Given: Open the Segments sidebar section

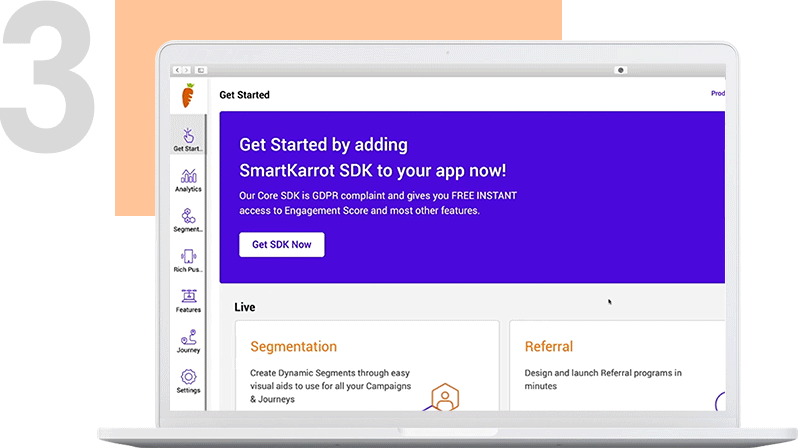Looking at the screenshot, I should (188, 220).
